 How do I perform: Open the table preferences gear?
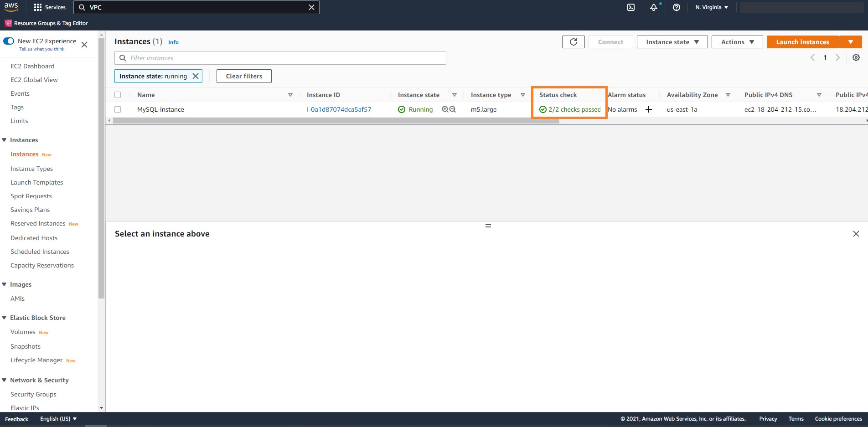[x=856, y=57]
